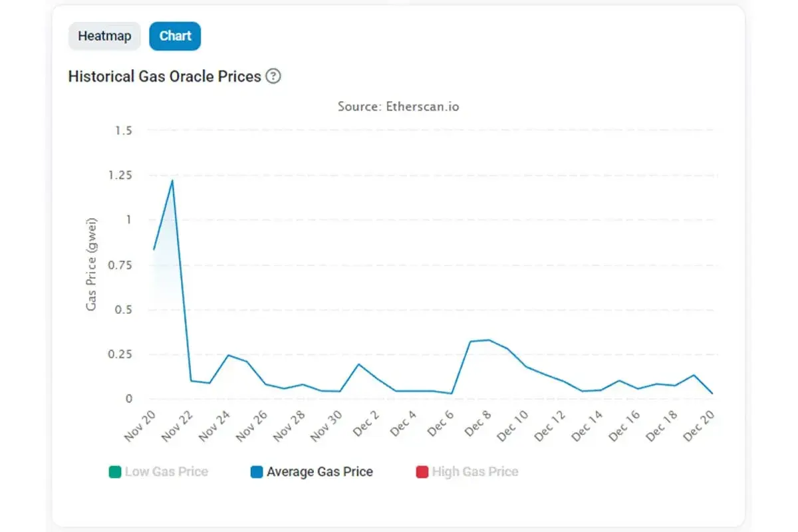Open the Historical Gas Oracle Prices help tooltip

pyautogui.click(x=273, y=77)
